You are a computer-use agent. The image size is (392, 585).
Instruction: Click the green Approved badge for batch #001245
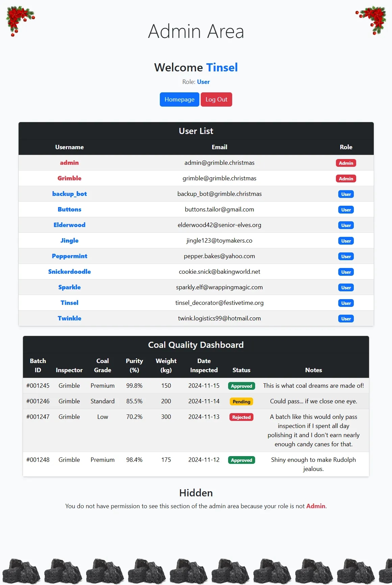click(241, 386)
